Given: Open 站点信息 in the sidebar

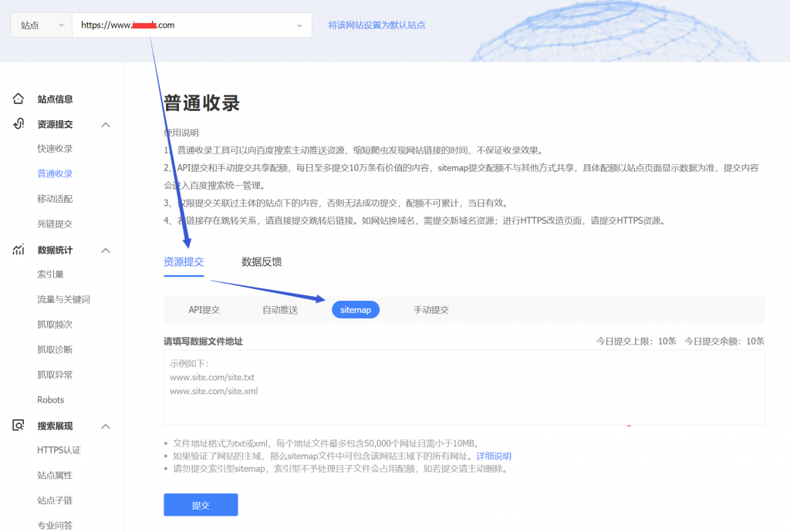Looking at the screenshot, I should (x=55, y=99).
